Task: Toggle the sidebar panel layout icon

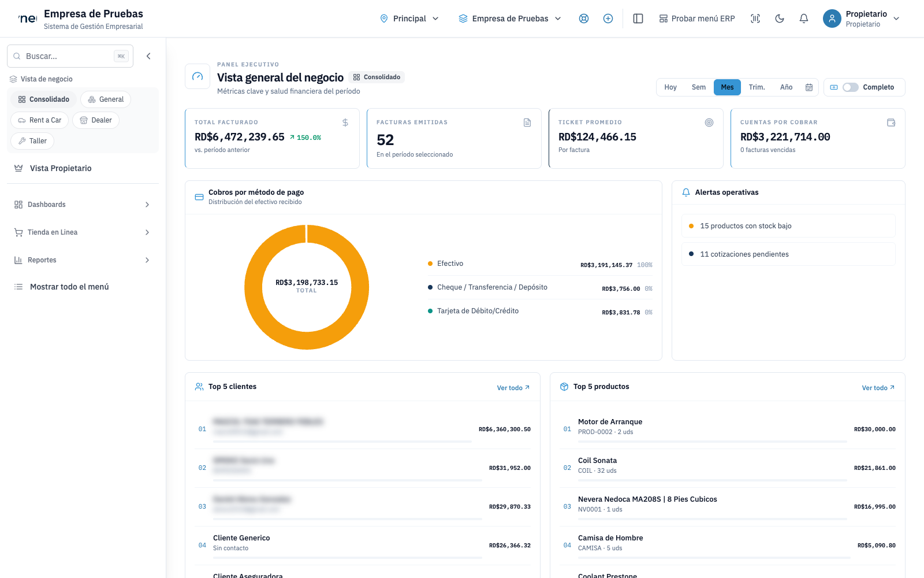Action: click(638, 18)
